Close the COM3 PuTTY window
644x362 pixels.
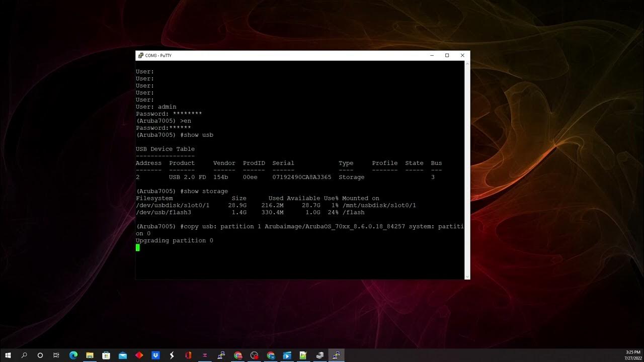462,55
